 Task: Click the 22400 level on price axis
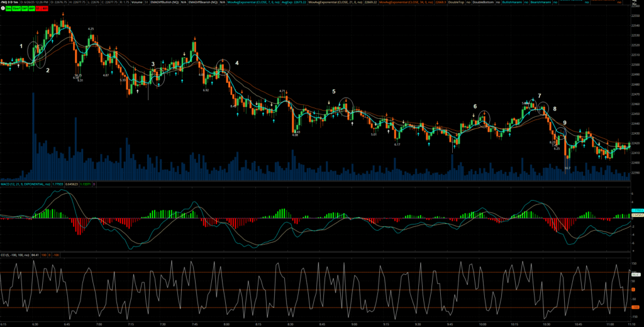[636, 163]
